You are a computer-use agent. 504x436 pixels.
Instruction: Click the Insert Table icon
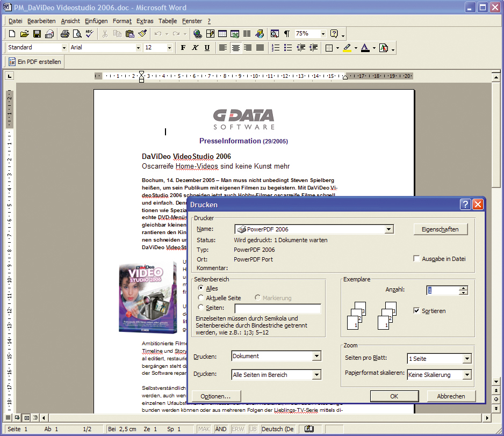pyautogui.click(x=222, y=33)
